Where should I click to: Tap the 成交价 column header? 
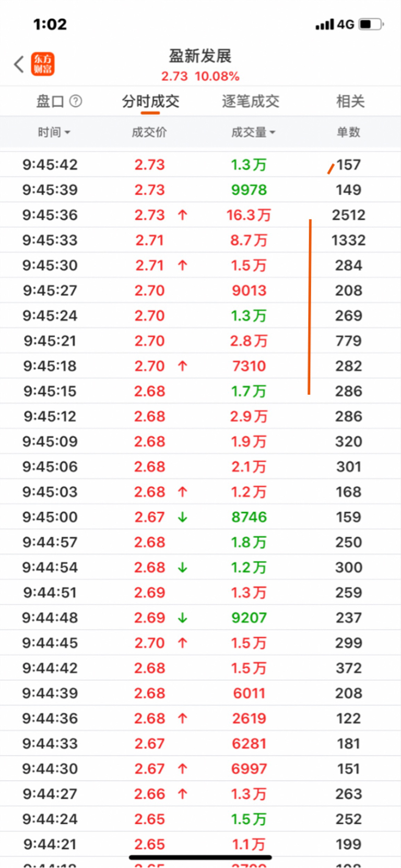[149, 132]
